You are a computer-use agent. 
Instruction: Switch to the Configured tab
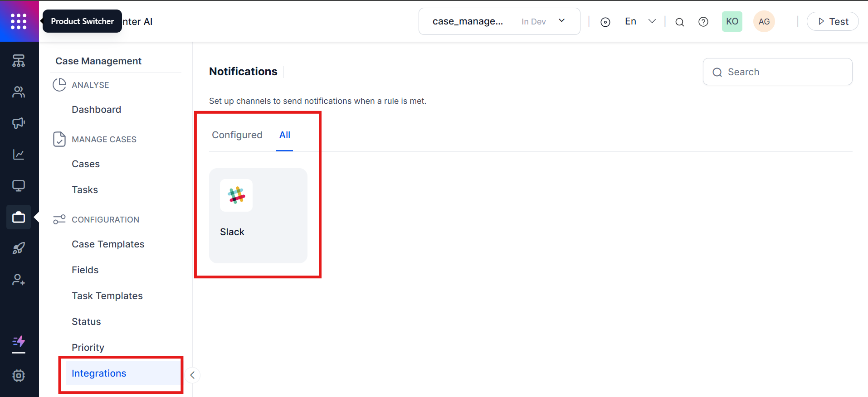237,135
